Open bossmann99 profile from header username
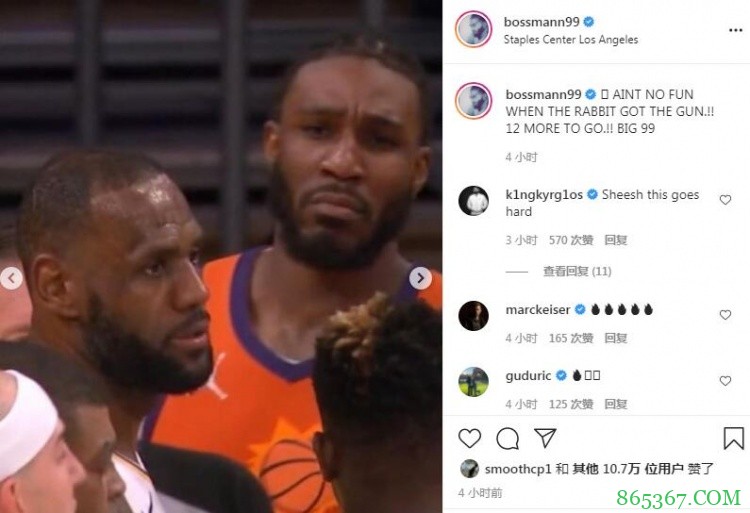This screenshot has width=750, height=513. point(541,22)
